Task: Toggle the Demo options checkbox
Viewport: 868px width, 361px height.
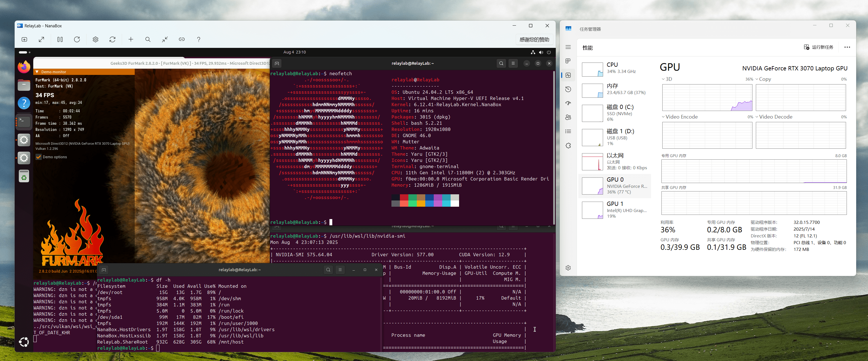Action: [x=39, y=157]
